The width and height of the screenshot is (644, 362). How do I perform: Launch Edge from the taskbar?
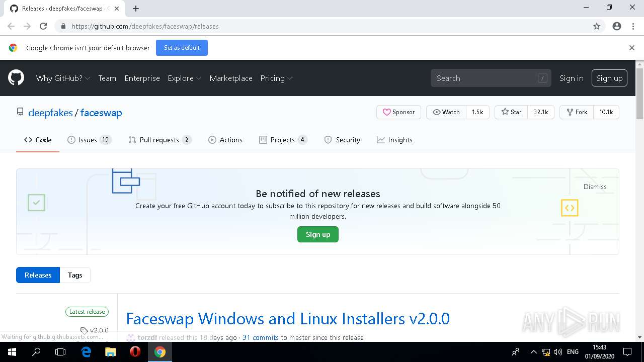tap(86, 352)
